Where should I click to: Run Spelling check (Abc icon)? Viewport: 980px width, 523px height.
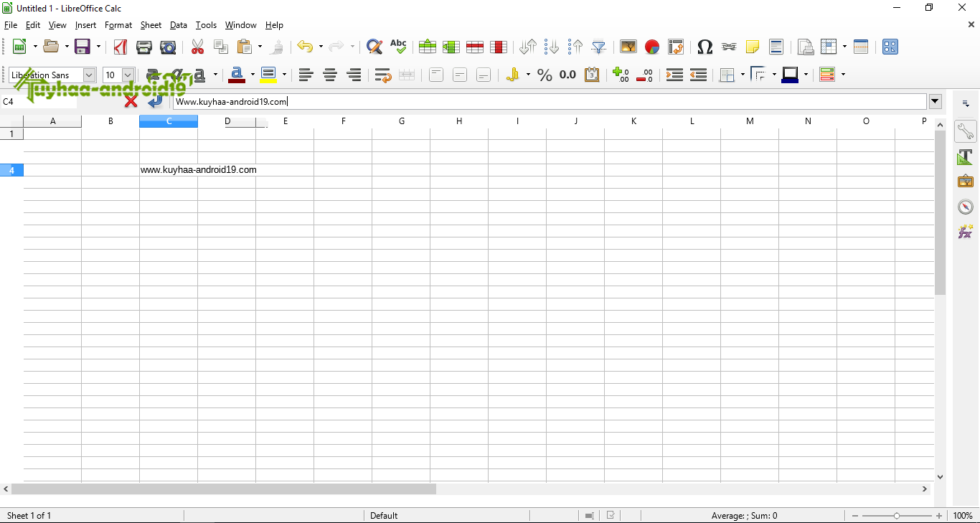(398, 47)
